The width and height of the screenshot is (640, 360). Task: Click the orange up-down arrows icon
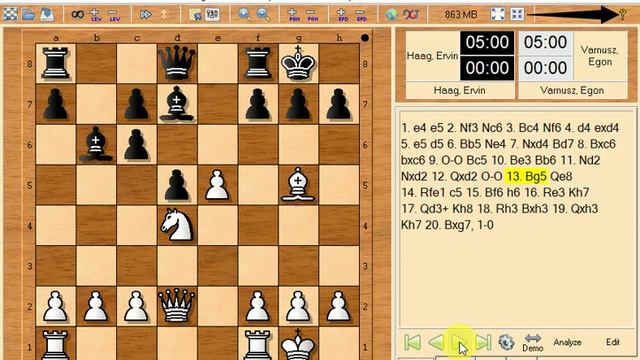click(x=164, y=15)
